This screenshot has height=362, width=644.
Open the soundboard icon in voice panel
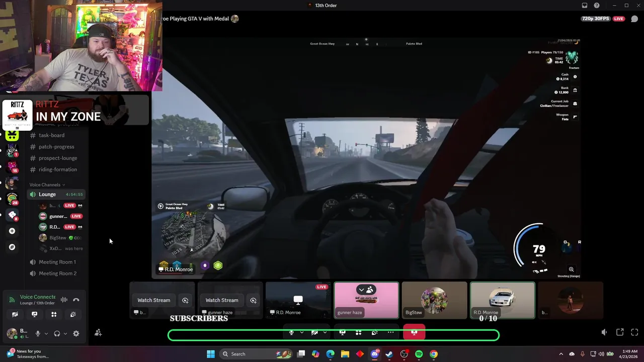coord(73,314)
